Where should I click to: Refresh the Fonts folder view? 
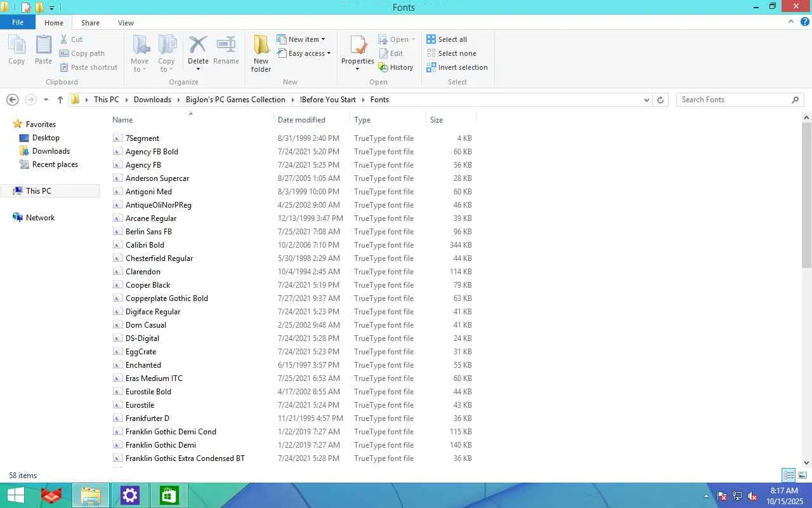[x=660, y=100]
